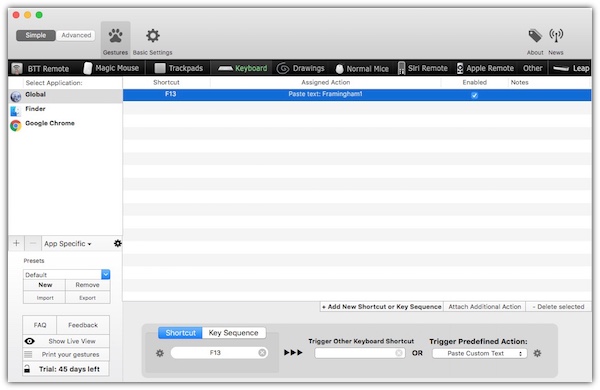Open predefined action gear settings icon
Viewport: 600px width, 390px height.
point(537,353)
